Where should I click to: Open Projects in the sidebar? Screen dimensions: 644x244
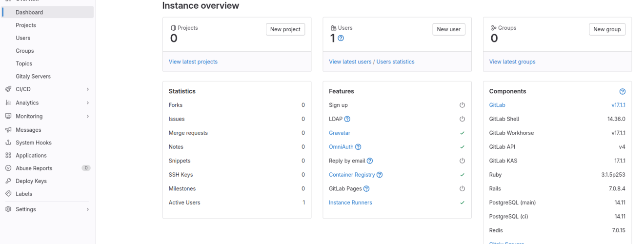tap(48, 25)
